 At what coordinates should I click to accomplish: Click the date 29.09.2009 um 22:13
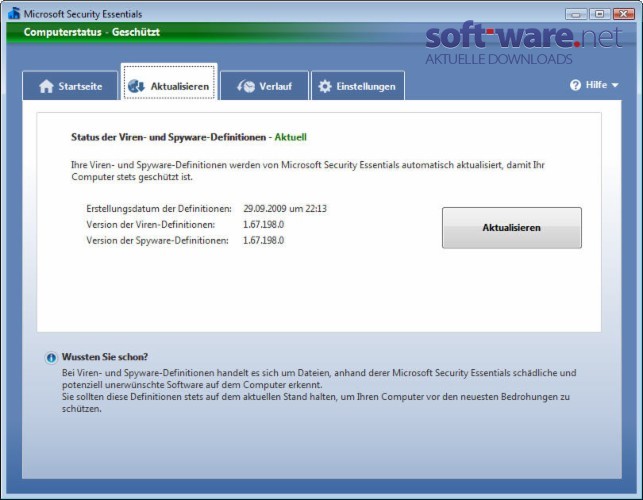[x=285, y=208]
